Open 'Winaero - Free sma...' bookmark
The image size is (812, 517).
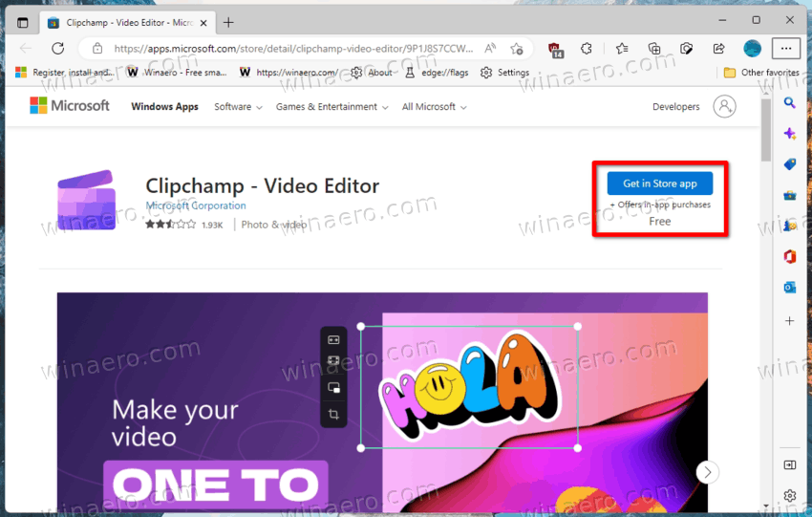[178, 73]
